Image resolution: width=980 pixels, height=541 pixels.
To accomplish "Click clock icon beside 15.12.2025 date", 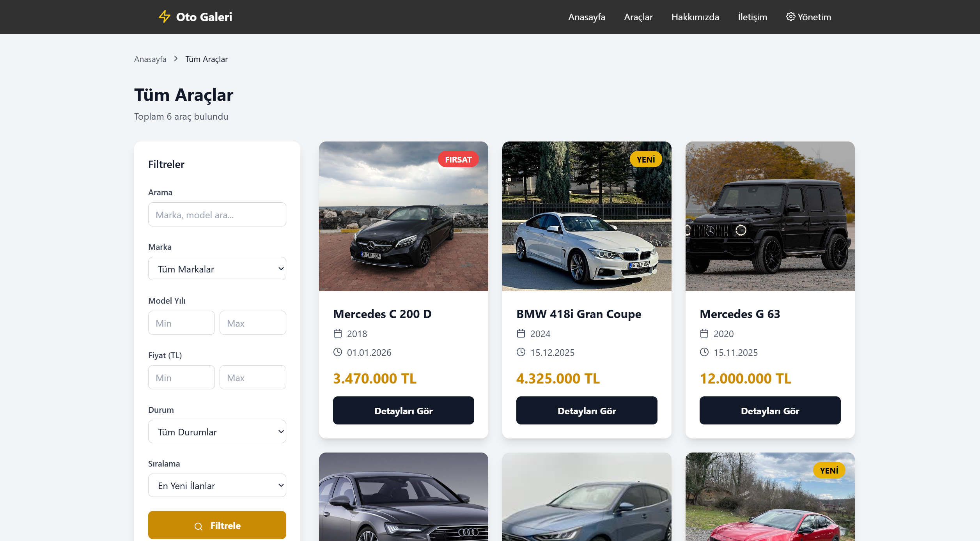I will (521, 352).
